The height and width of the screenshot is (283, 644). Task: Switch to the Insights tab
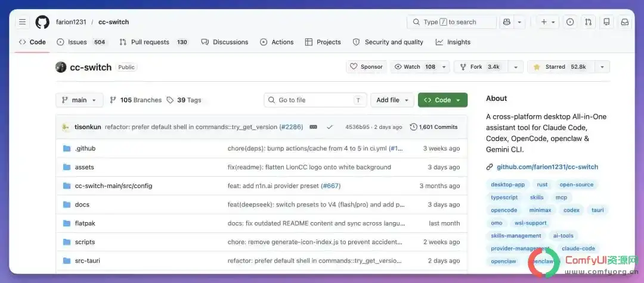[453, 42]
